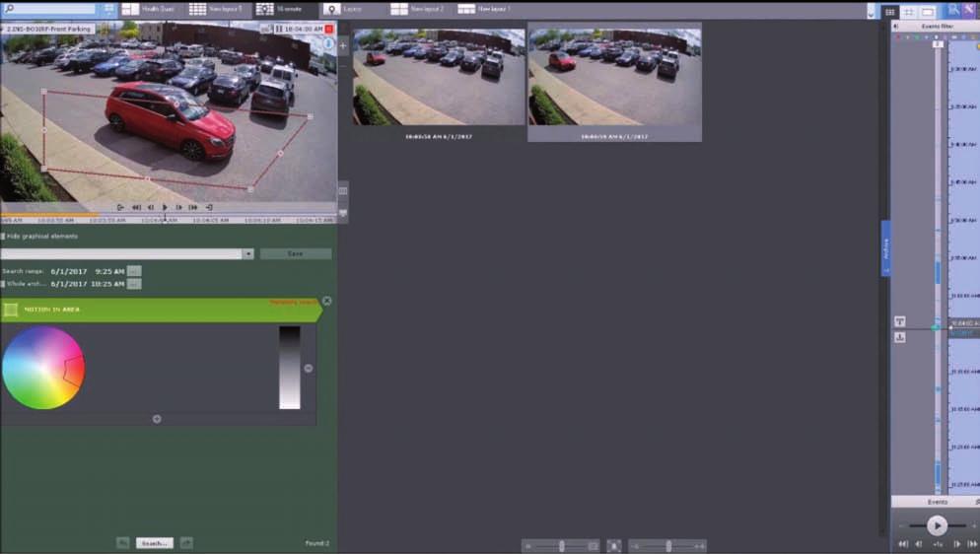Click the icon left of Search button
The height and width of the screenshot is (554, 980).
click(x=123, y=543)
